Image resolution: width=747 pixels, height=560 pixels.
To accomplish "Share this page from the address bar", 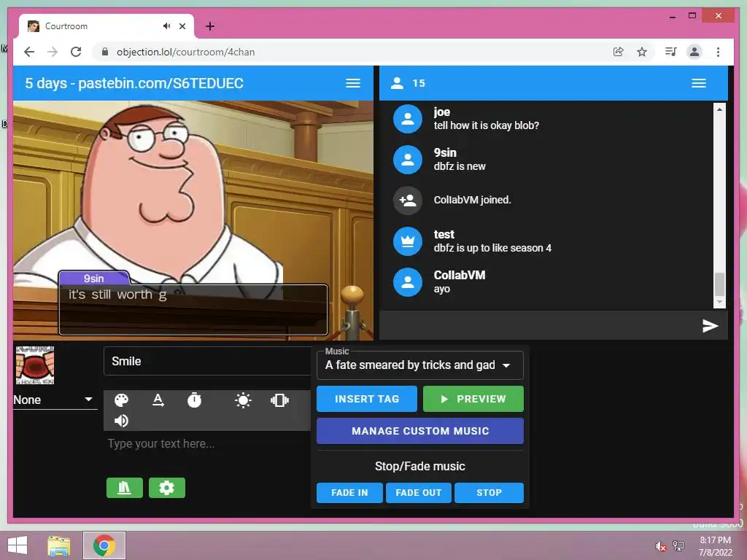I will [x=618, y=52].
